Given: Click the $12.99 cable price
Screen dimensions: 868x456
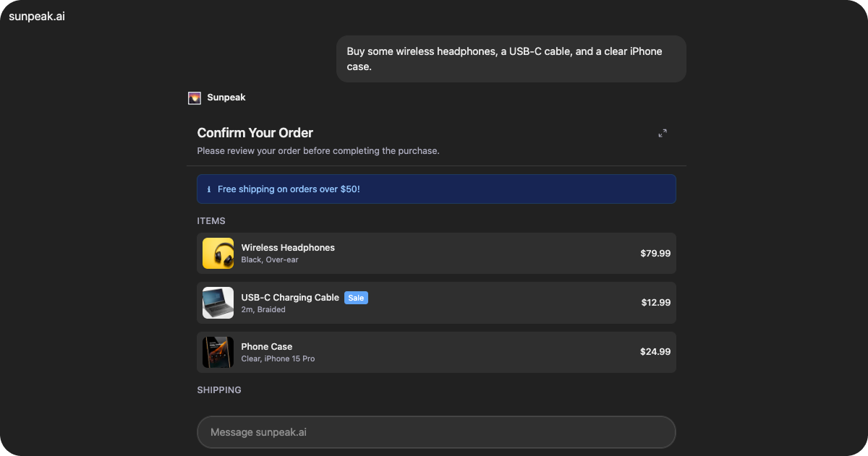Looking at the screenshot, I should coord(655,303).
